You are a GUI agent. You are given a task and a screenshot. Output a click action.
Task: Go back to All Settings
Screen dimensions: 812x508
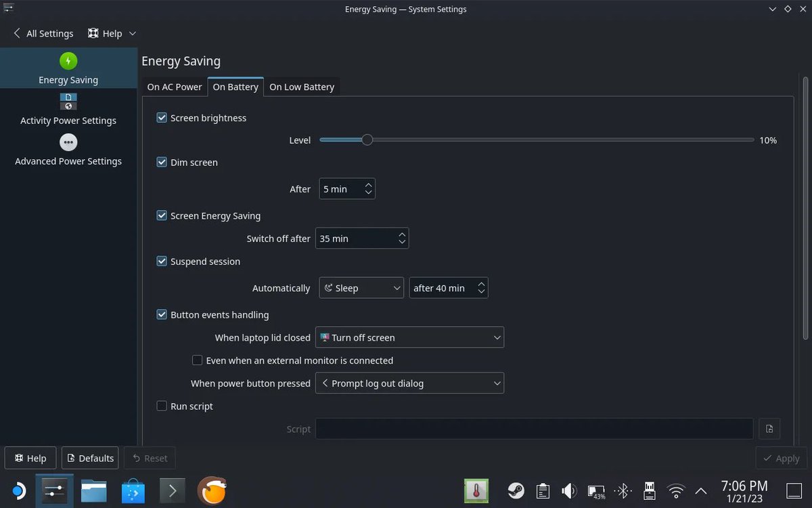43,33
